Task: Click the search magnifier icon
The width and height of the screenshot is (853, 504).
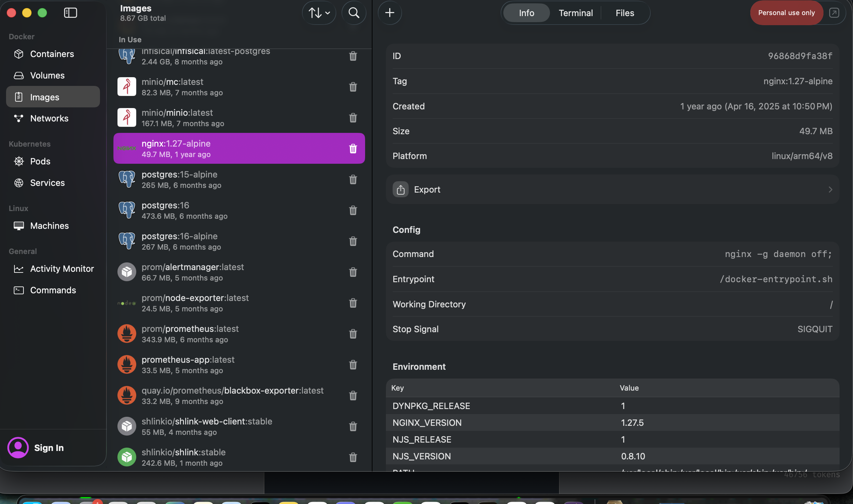Action: tap(354, 13)
